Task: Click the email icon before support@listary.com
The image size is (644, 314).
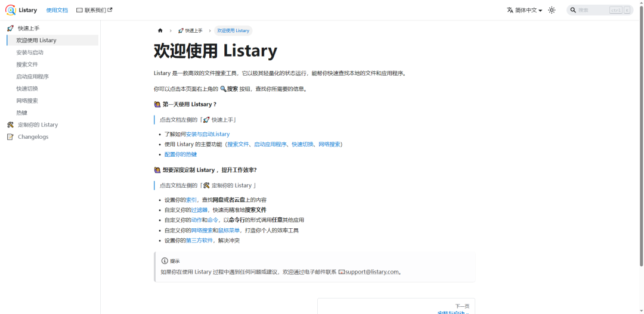Action: tap(341, 272)
